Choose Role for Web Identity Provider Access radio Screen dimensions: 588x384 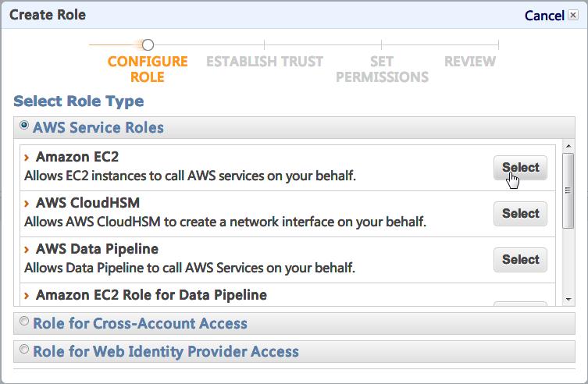click(24, 350)
